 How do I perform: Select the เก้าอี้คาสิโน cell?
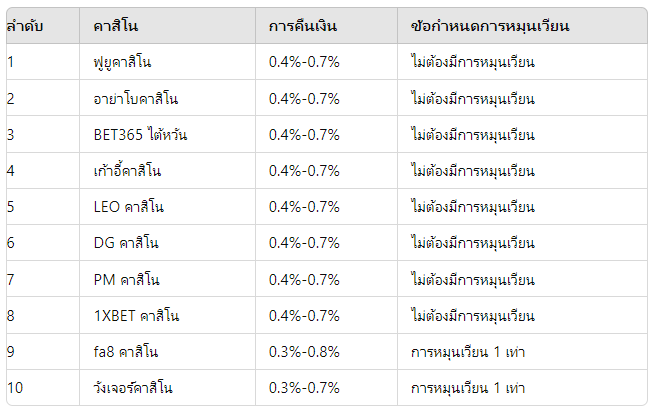(167, 170)
